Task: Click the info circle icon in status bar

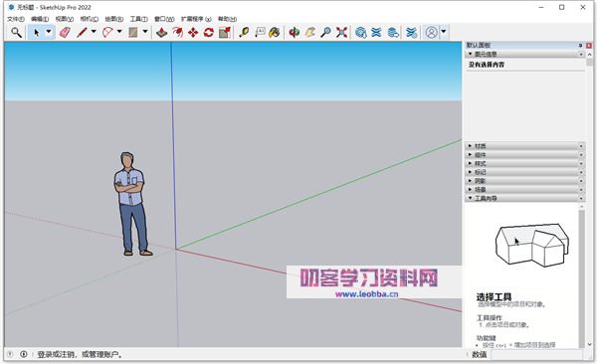Action: click(x=24, y=354)
